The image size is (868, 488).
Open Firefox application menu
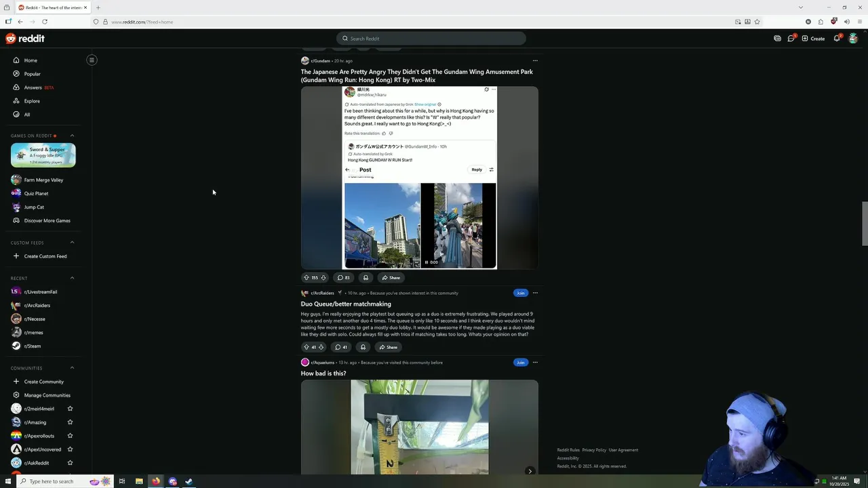[x=859, y=22]
